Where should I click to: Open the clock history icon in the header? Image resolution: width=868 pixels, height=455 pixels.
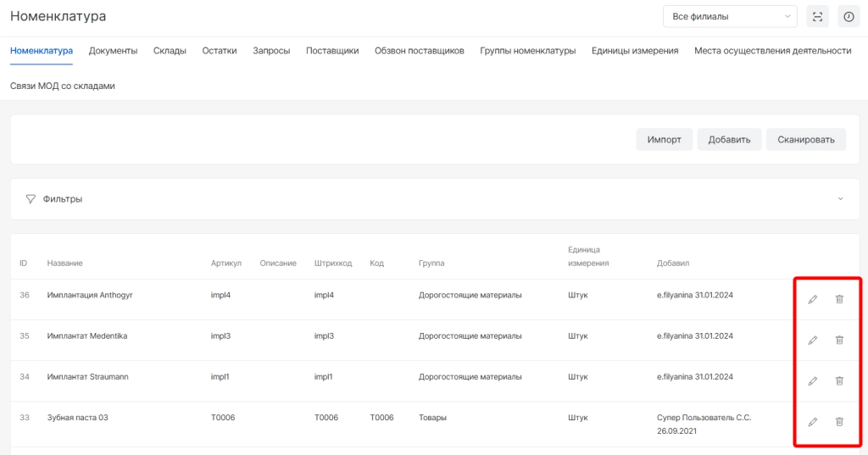click(x=848, y=17)
